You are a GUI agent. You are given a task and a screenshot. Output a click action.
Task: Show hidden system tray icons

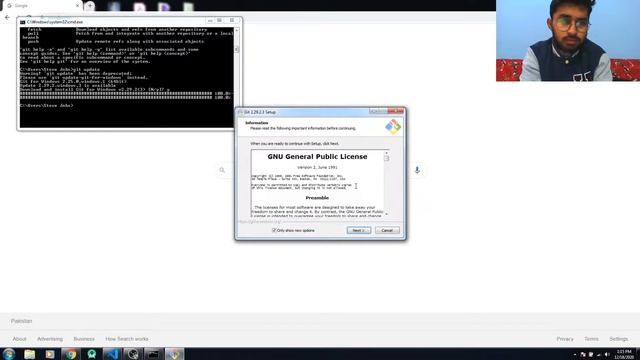pyautogui.click(x=575, y=354)
